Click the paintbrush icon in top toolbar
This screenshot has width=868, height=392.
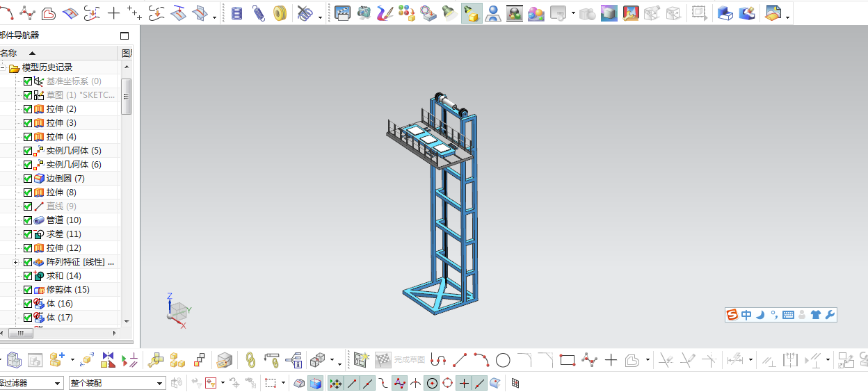click(385, 13)
